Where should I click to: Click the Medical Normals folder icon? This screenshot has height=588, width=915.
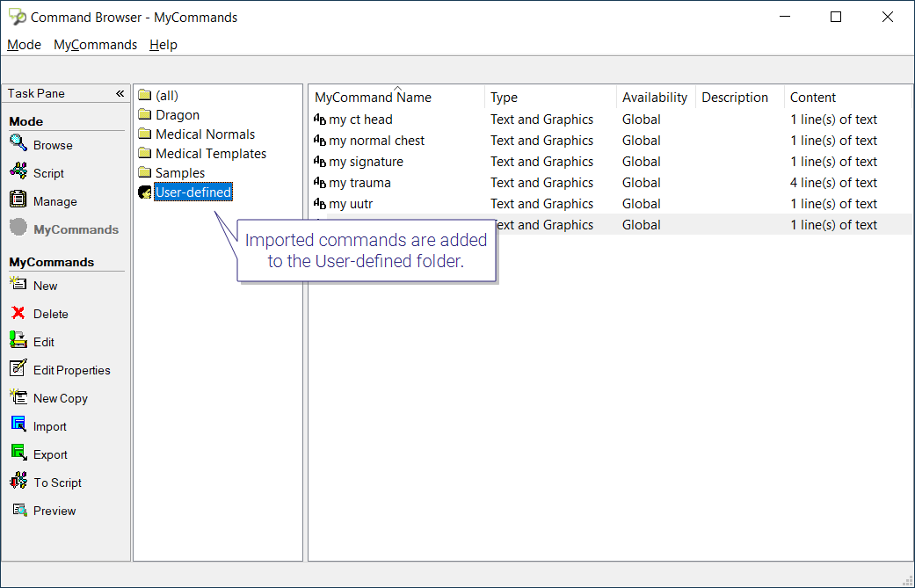[x=145, y=134]
